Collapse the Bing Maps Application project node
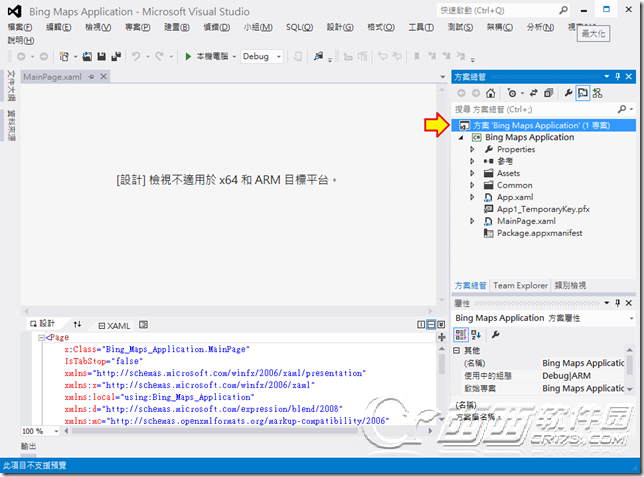Screen dimensions: 644x477 pyautogui.click(x=461, y=138)
